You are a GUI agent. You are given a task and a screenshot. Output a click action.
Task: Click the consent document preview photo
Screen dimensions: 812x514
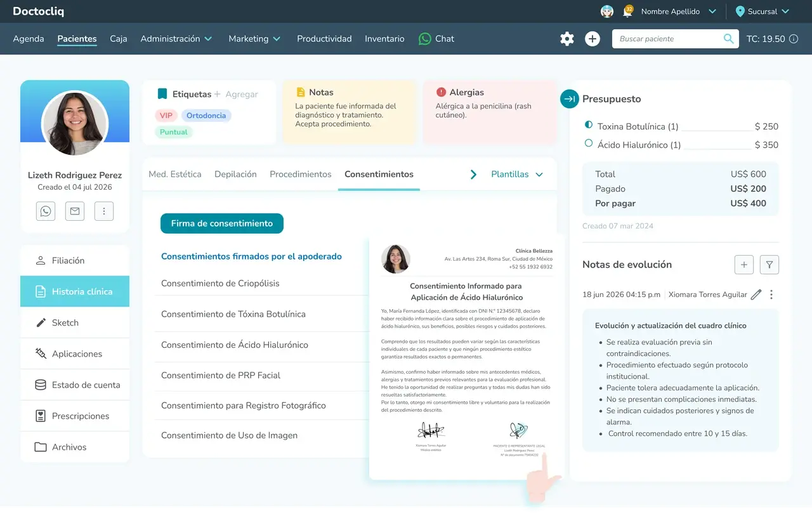[396, 259]
